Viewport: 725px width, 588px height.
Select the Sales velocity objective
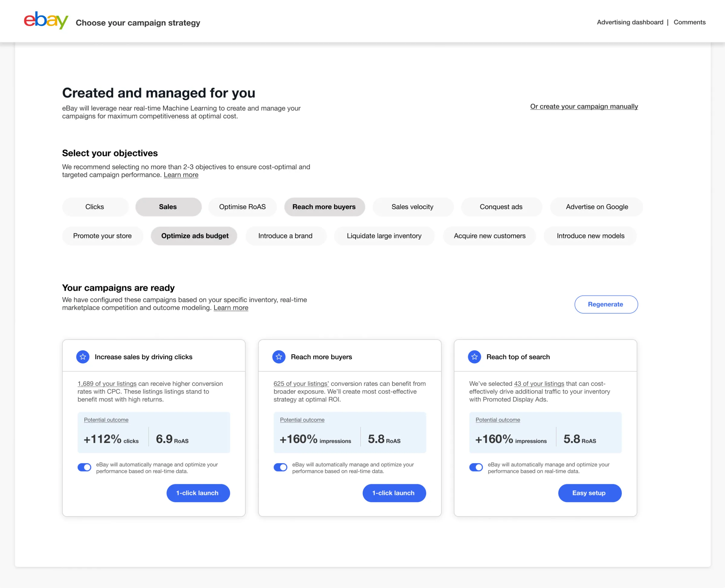pyautogui.click(x=413, y=207)
